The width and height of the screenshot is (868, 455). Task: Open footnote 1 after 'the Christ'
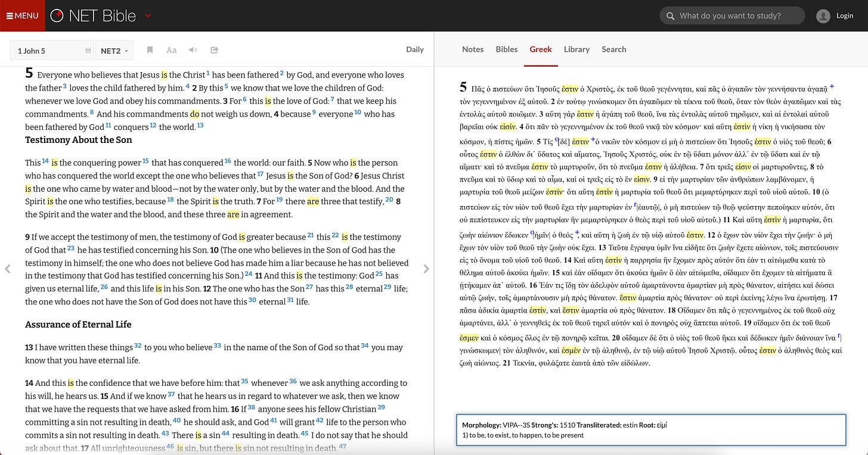point(208,73)
